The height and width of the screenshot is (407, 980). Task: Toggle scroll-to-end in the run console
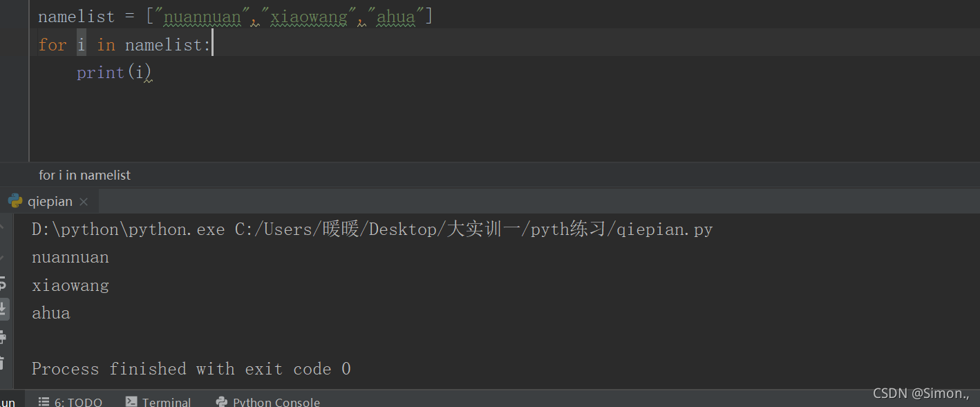(3, 309)
